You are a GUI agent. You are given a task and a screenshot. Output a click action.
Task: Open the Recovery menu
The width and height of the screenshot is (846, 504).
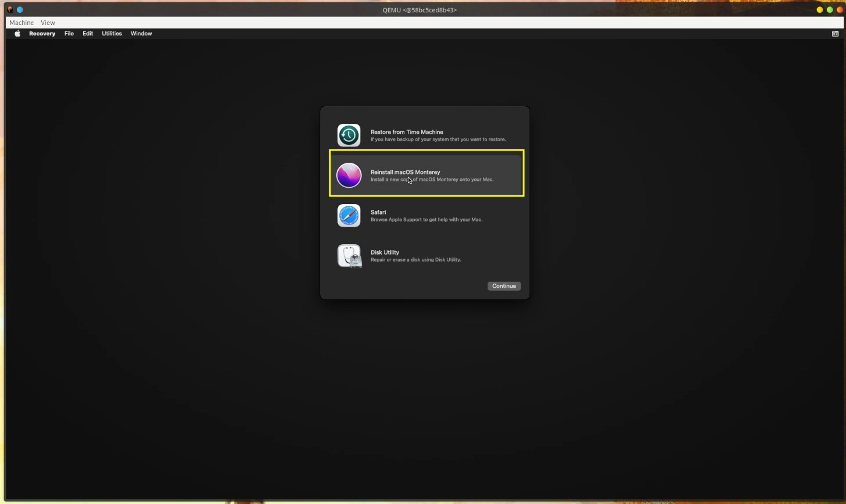click(42, 34)
